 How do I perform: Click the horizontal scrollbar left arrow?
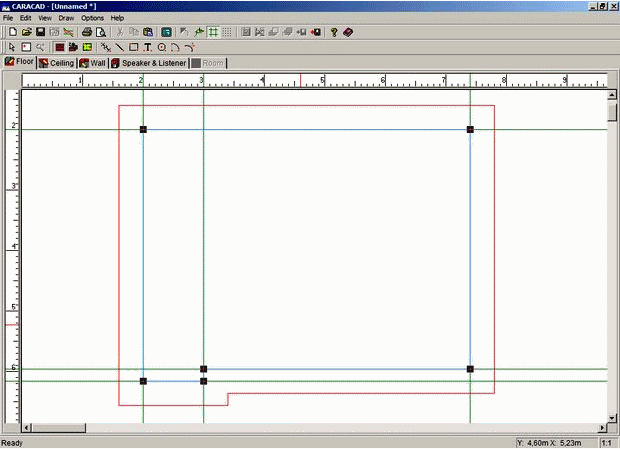(x=26, y=428)
